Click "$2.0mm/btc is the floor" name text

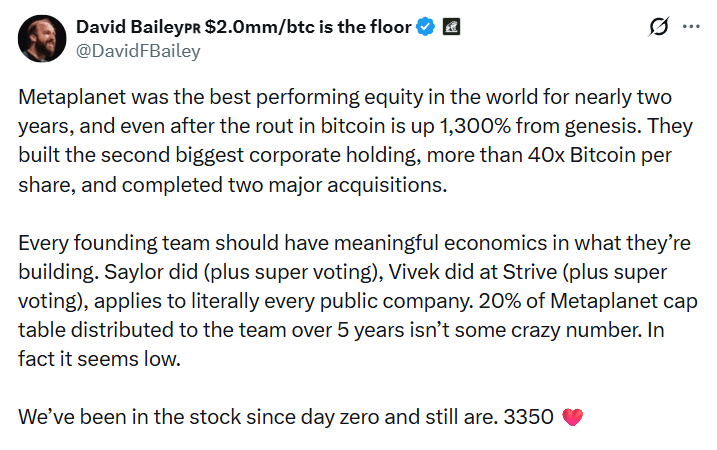pos(308,27)
